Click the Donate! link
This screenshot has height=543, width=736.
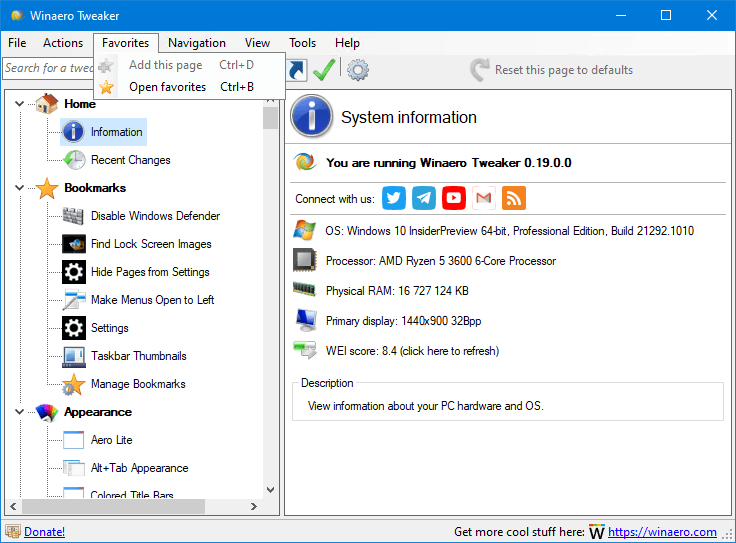45,532
